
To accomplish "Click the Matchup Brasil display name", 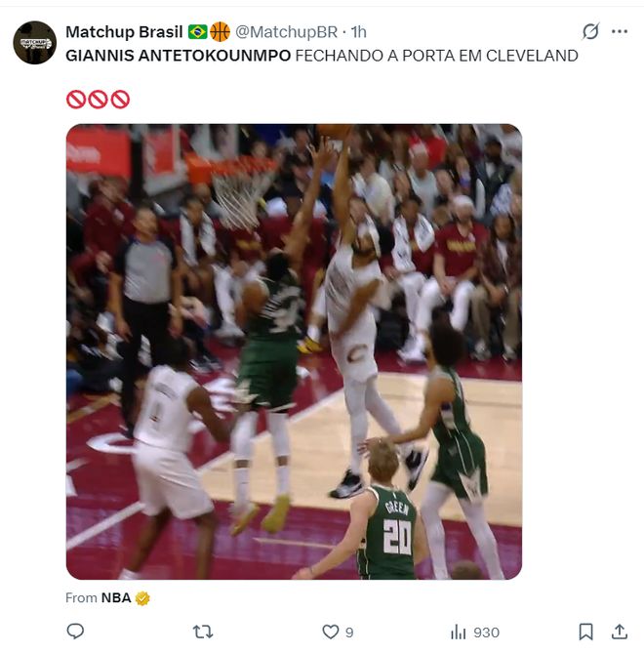I will tap(124, 31).
